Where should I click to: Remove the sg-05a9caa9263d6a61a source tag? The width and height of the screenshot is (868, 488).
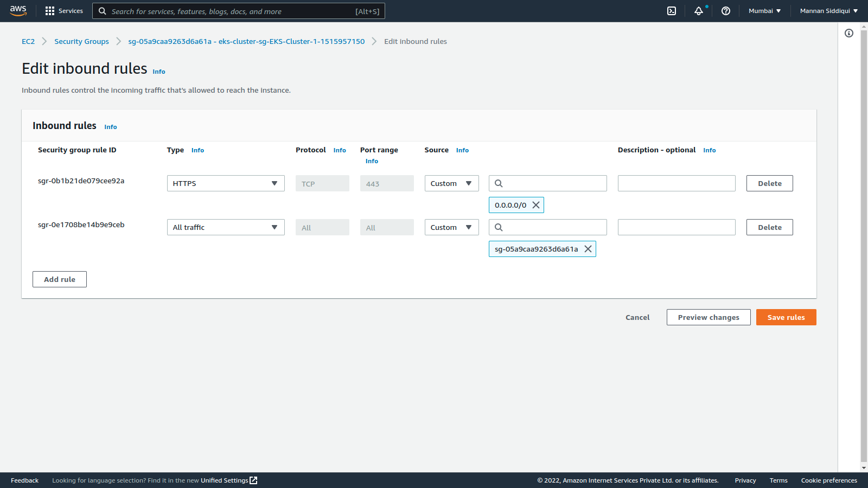(588, 249)
